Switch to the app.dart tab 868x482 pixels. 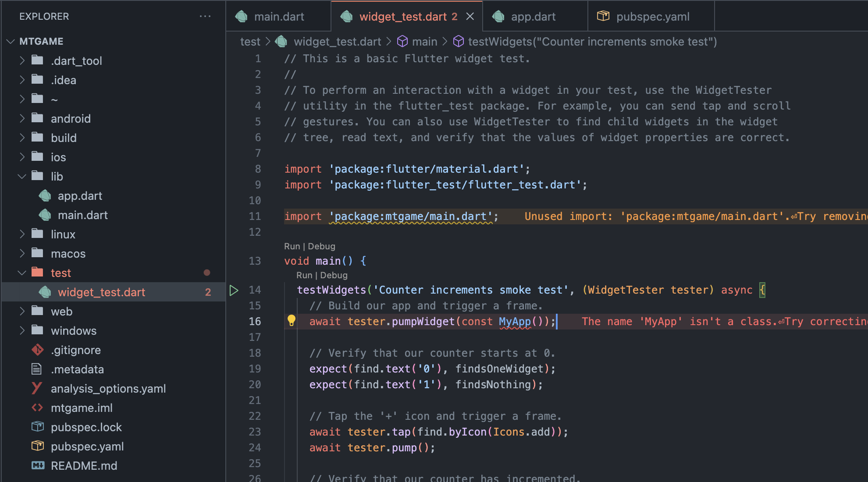[533, 17]
